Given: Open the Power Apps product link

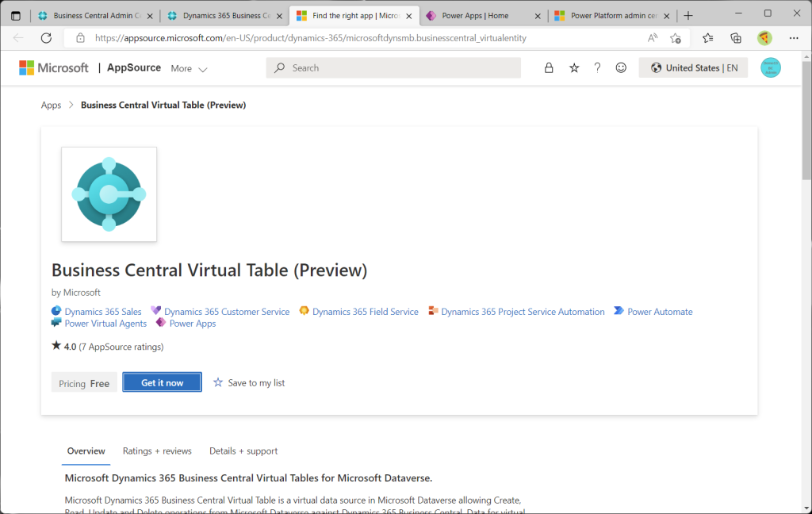Looking at the screenshot, I should click(193, 324).
